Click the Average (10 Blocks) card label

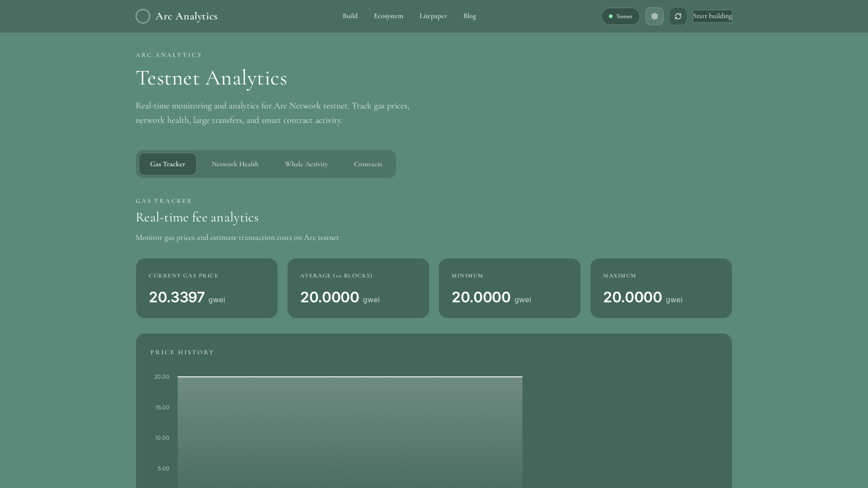tap(336, 276)
